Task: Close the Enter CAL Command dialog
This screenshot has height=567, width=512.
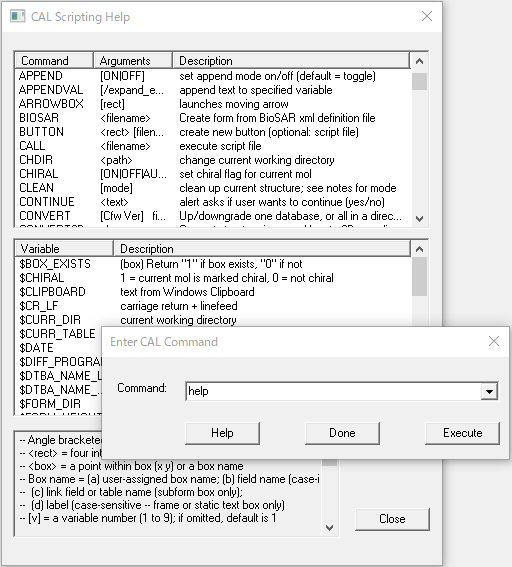Action: click(x=494, y=341)
